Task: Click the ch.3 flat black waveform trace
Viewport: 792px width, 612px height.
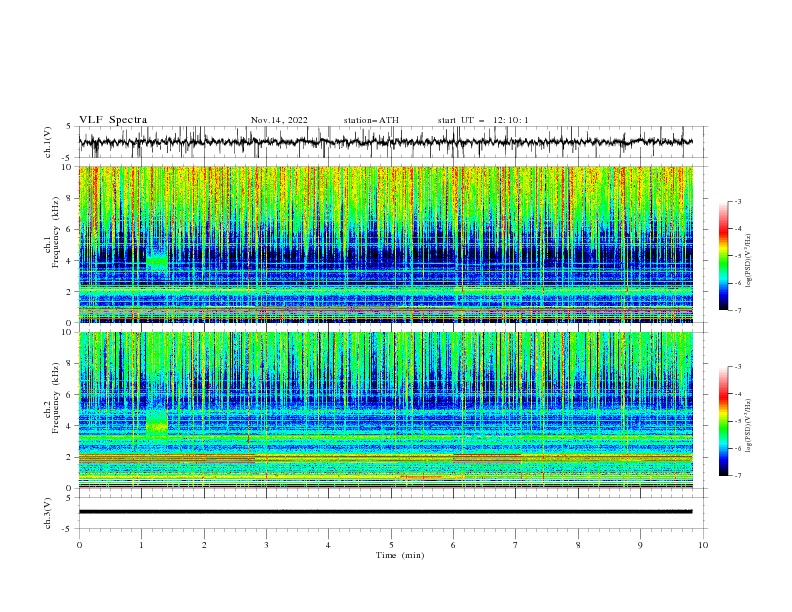Action: (x=385, y=512)
